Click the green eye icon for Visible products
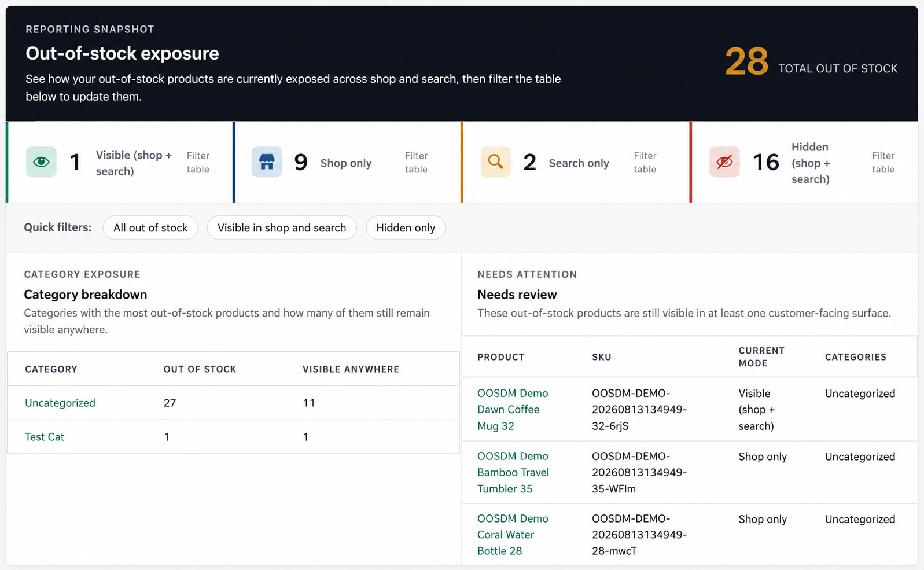Image resolution: width=924 pixels, height=570 pixels. (x=41, y=162)
